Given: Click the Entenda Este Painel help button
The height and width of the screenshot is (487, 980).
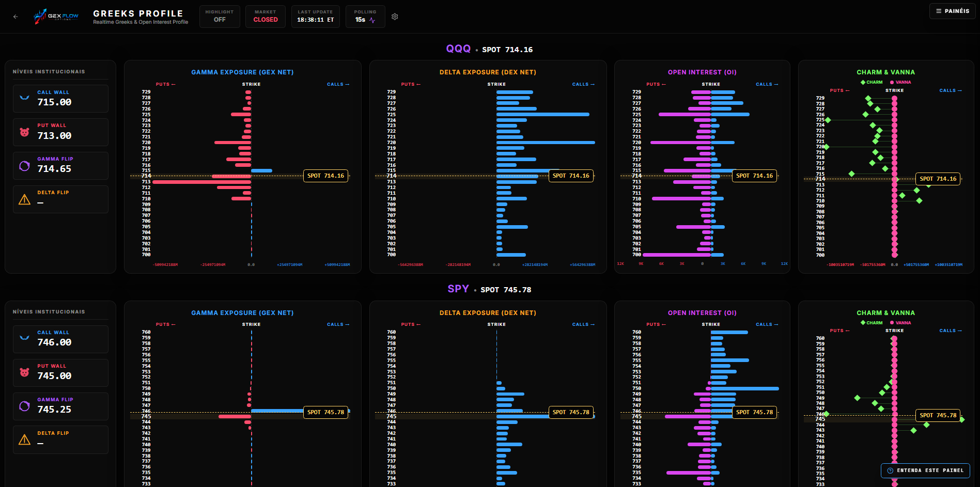Looking at the screenshot, I should tap(925, 470).
